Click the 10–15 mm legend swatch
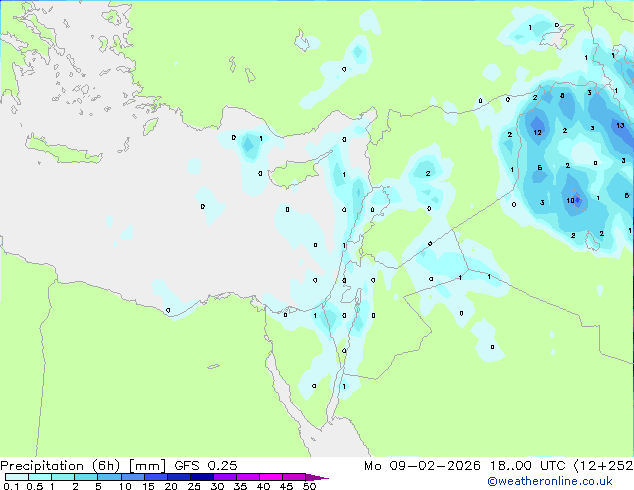This screenshot has height=490, width=634. coord(132,477)
